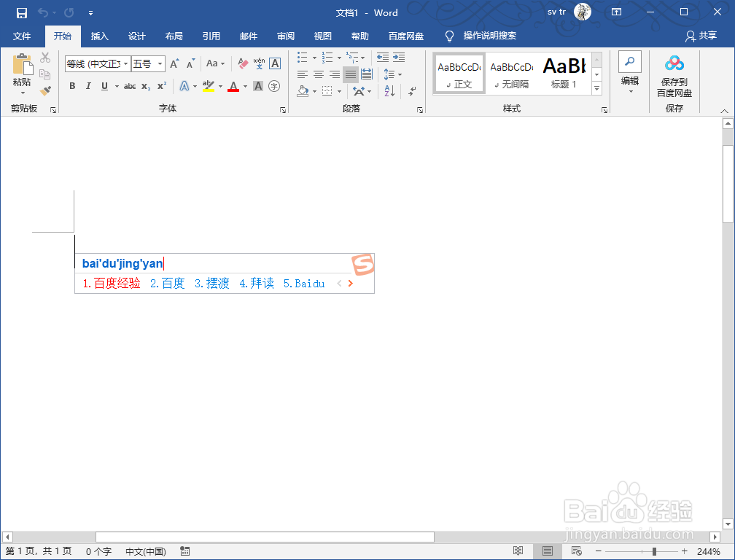735x560 pixels.
Task: Open the 审阅 Review tab
Action: (286, 36)
